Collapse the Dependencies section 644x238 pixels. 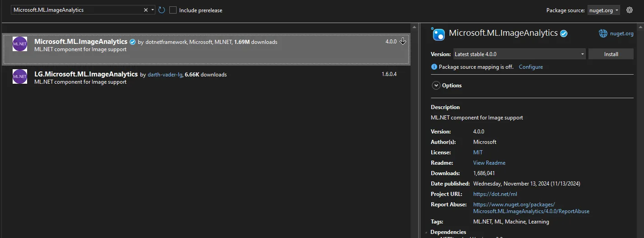[x=427, y=233]
